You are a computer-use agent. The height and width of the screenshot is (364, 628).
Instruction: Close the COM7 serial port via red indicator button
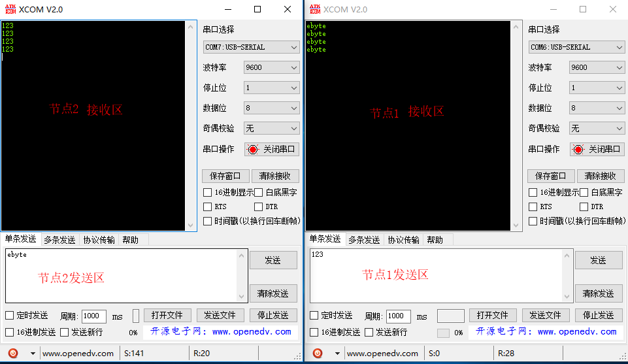[272, 149]
